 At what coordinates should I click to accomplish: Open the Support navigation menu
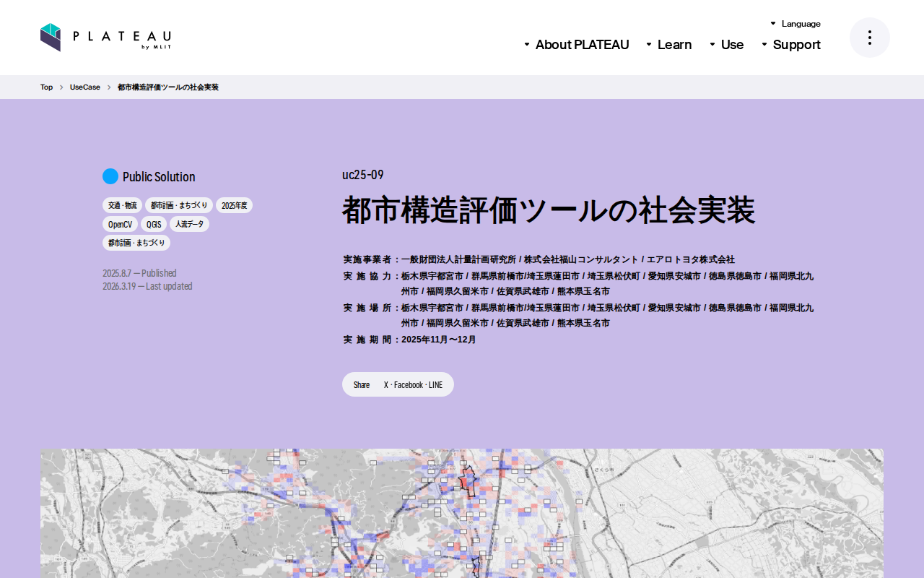point(790,45)
